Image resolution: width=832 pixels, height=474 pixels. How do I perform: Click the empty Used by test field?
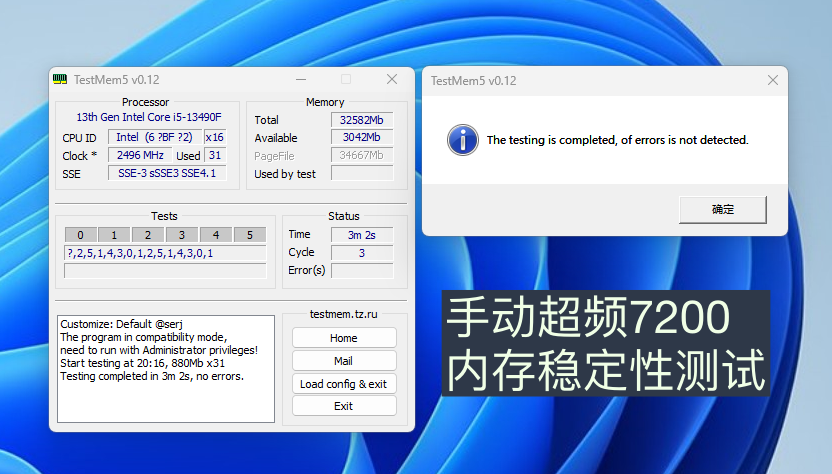(x=362, y=173)
